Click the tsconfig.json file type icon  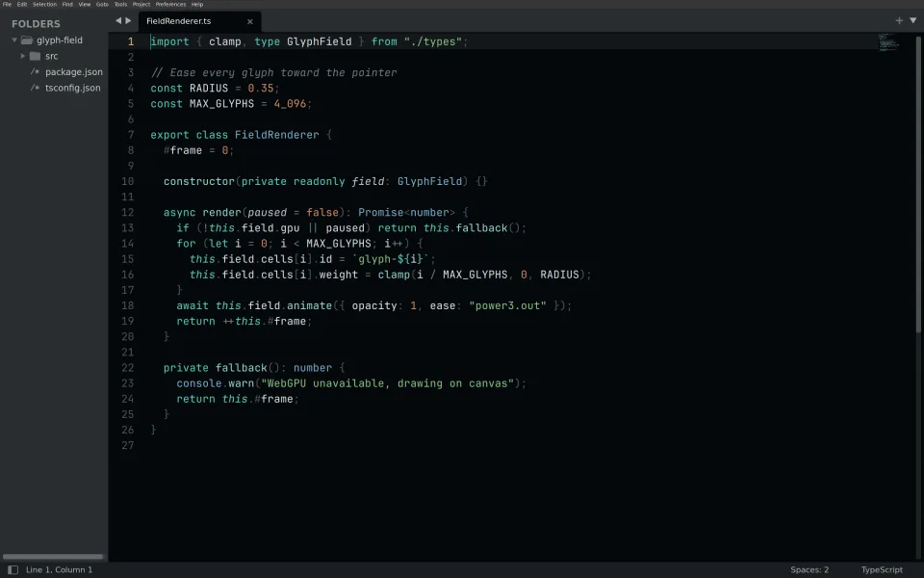click(x=35, y=88)
